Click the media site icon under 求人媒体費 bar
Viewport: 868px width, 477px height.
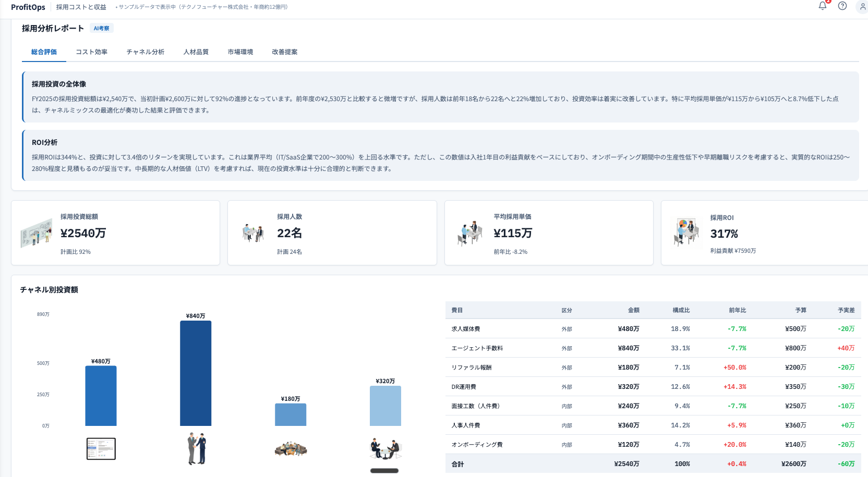click(101, 449)
